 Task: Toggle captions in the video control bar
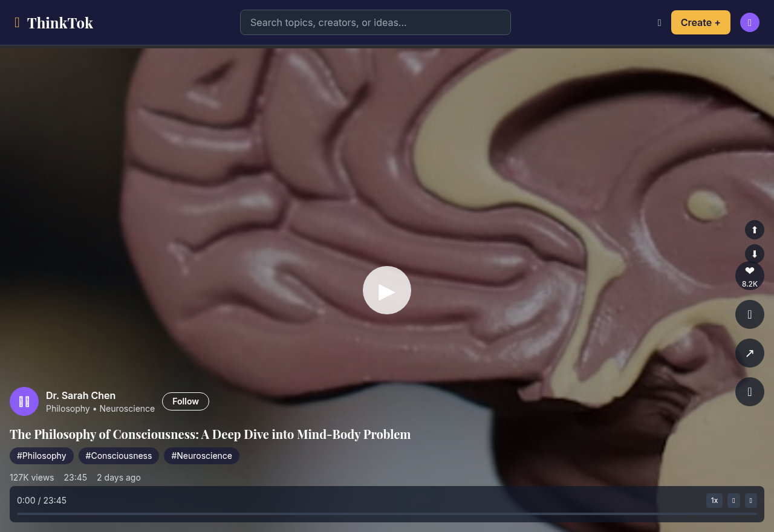[733, 501]
